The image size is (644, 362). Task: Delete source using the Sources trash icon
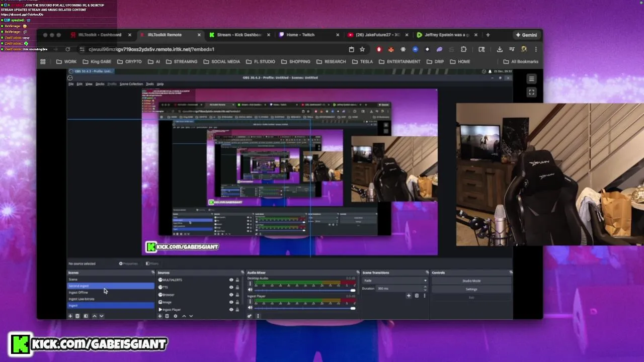(167, 316)
